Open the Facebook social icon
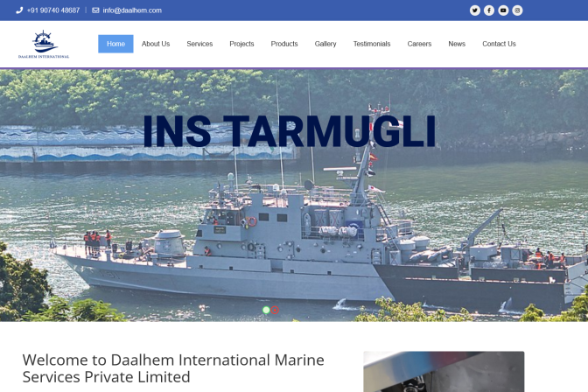This screenshot has width=588, height=392. coord(489,10)
